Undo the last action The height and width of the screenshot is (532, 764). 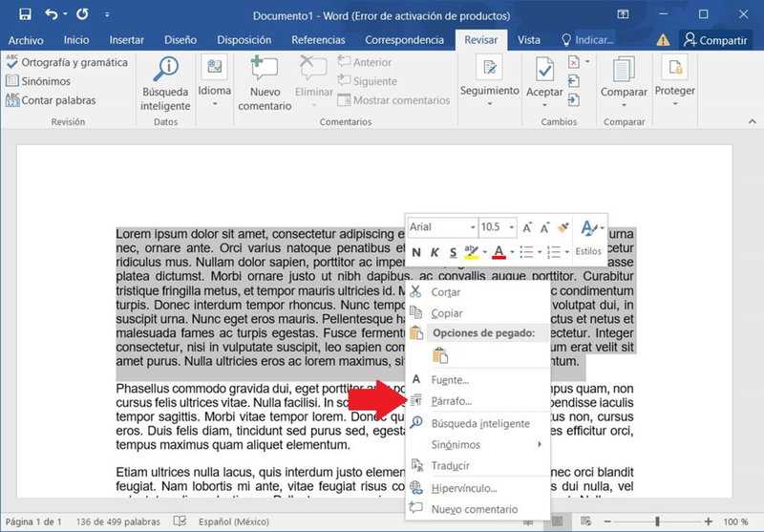(x=52, y=14)
